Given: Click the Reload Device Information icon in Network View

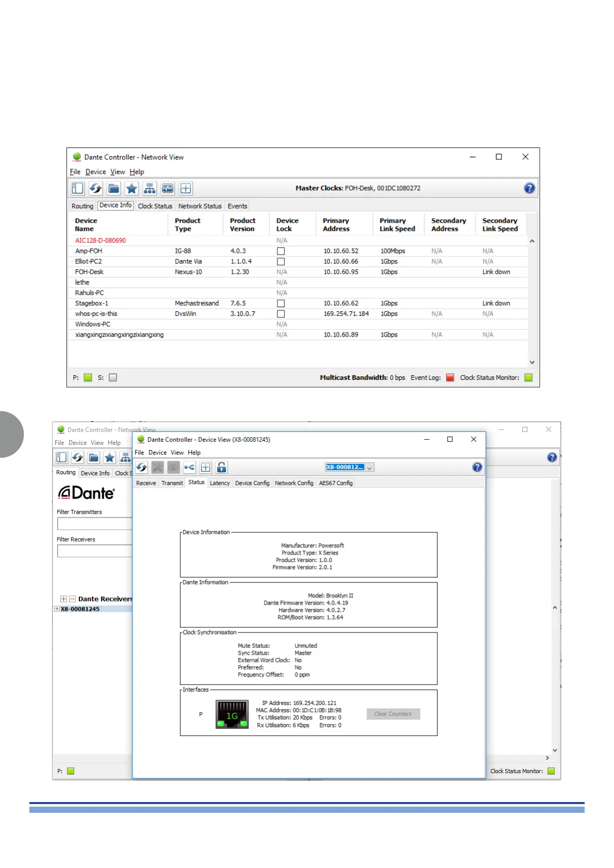Looking at the screenshot, I should coord(96,189).
